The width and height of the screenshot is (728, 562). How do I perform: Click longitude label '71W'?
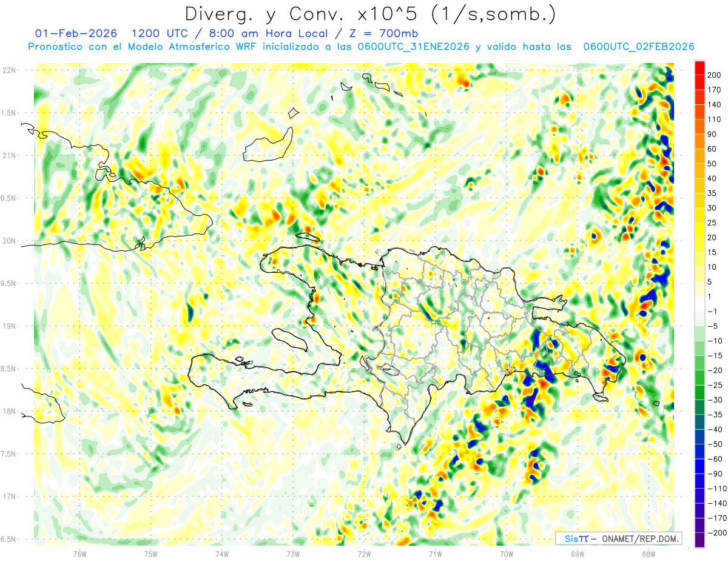pyautogui.click(x=435, y=553)
